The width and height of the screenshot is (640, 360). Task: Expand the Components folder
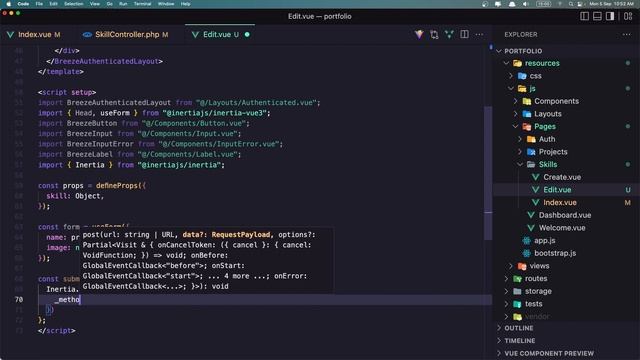coord(515,101)
